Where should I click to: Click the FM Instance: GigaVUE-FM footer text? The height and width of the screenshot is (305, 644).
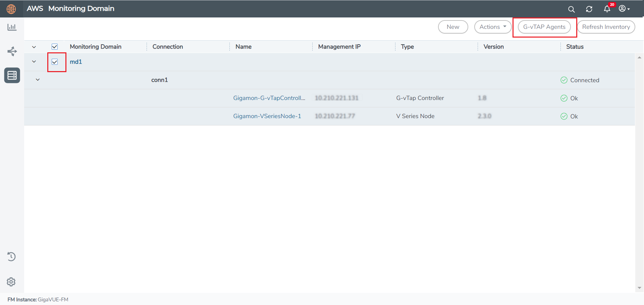tap(38, 300)
